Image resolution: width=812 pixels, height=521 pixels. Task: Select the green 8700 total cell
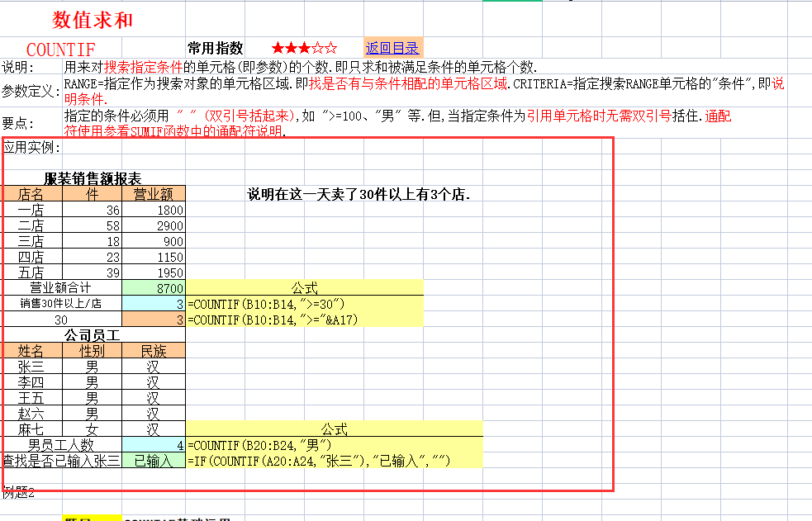(x=154, y=287)
